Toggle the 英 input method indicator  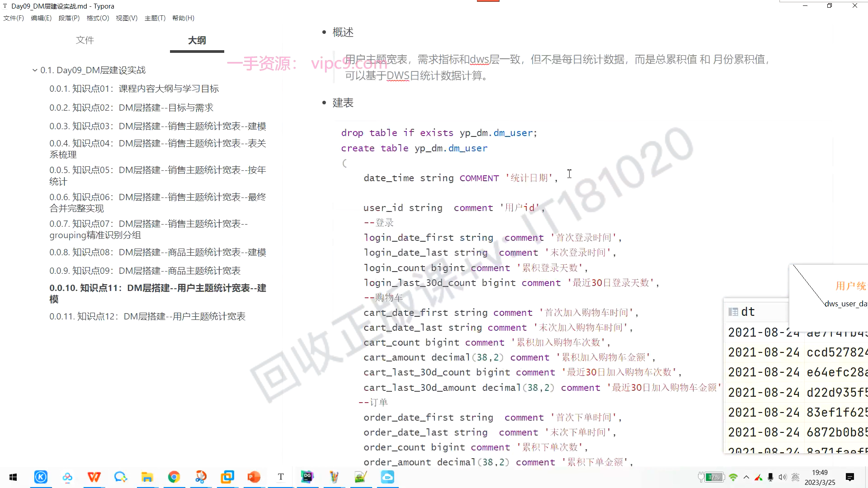tap(796, 477)
